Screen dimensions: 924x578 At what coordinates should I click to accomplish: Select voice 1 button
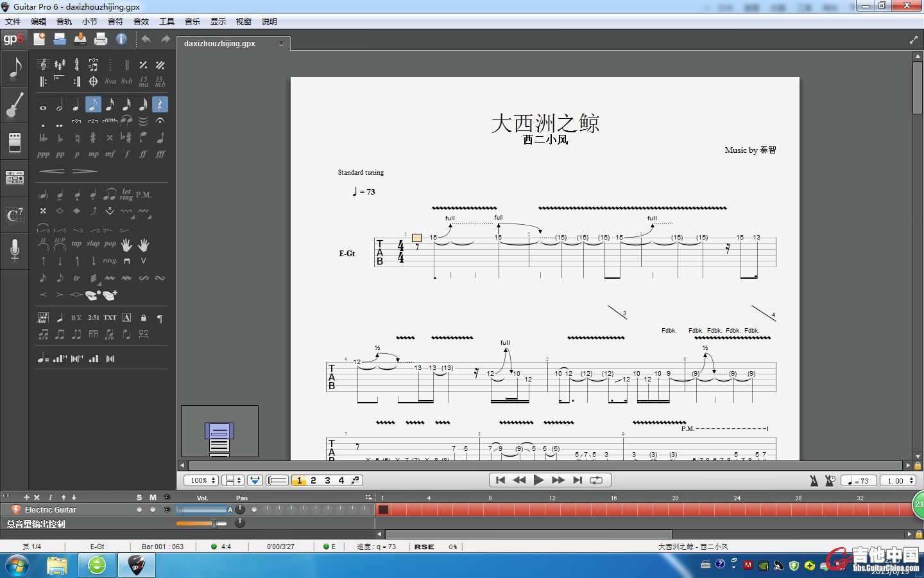tap(299, 480)
